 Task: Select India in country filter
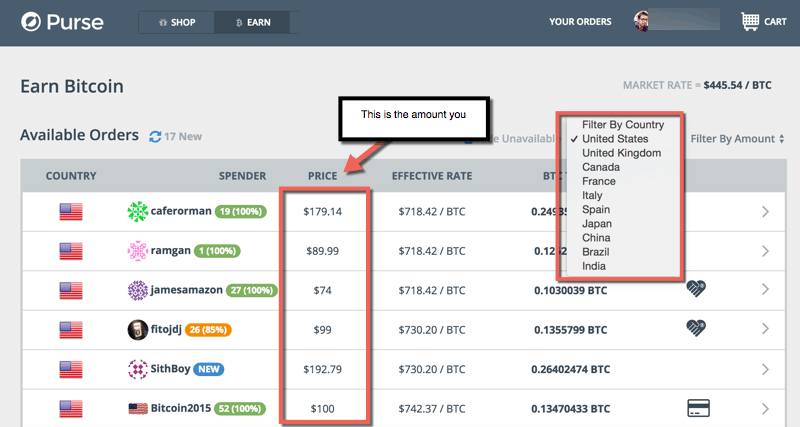pos(594,266)
